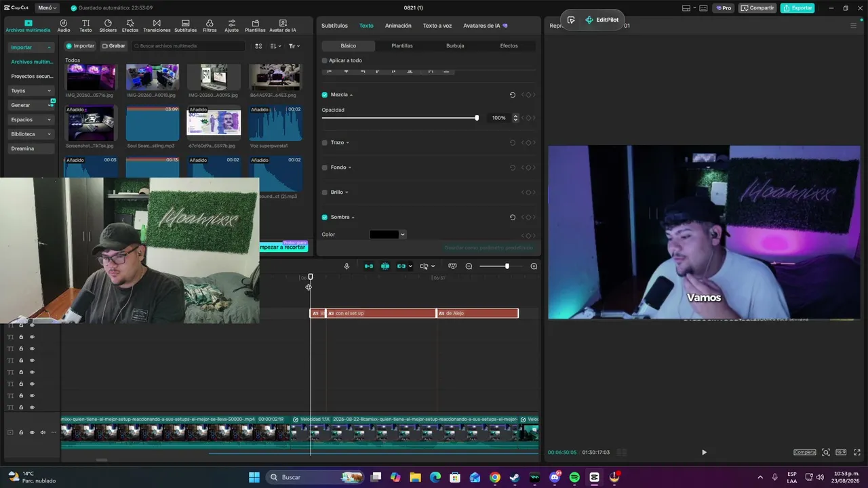Uncheck the Sombra checkbox

[325, 218]
